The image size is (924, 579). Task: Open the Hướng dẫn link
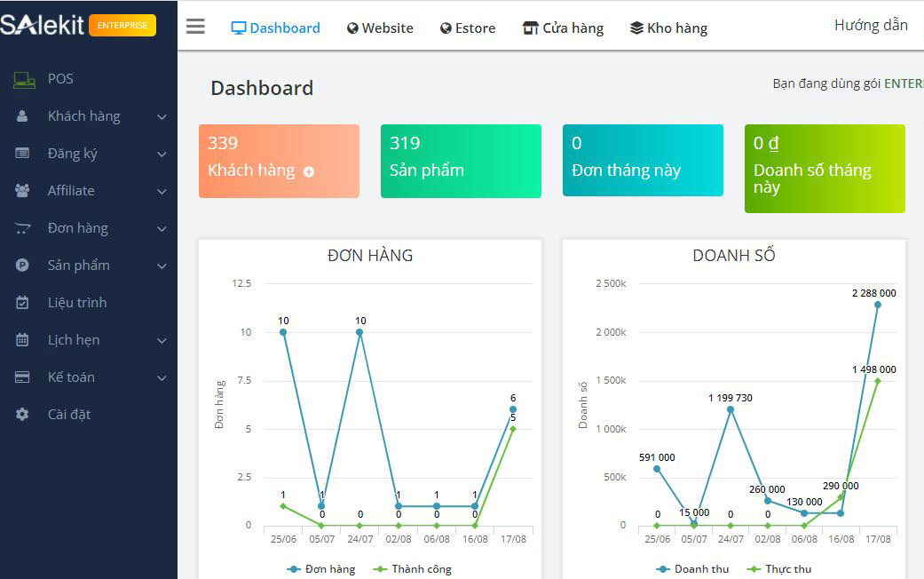click(x=871, y=25)
